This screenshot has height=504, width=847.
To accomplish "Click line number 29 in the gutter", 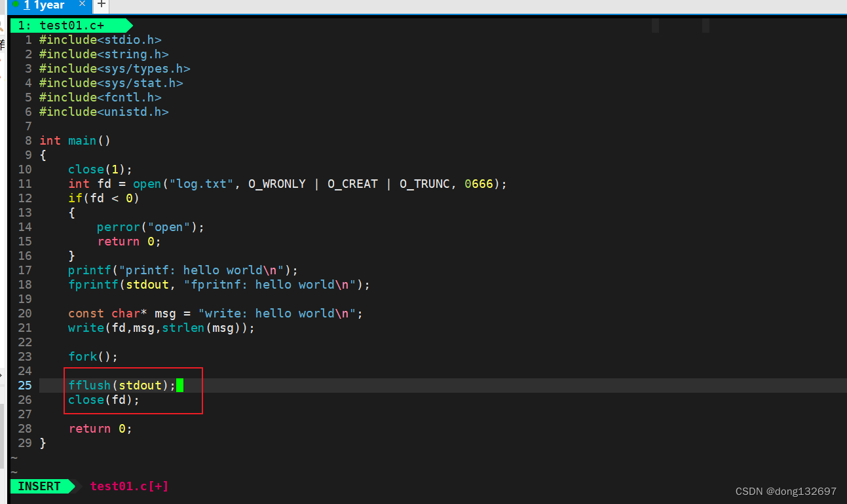I will [25, 443].
